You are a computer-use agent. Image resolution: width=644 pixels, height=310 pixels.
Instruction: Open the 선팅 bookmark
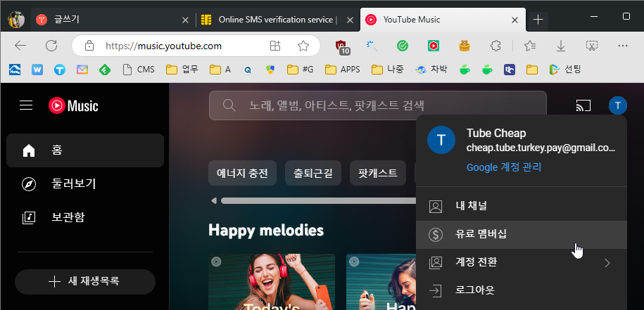click(x=565, y=70)
